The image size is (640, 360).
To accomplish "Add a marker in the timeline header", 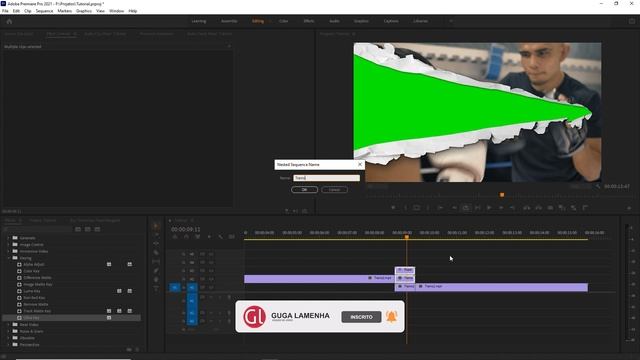I will [x=209, y=237].
